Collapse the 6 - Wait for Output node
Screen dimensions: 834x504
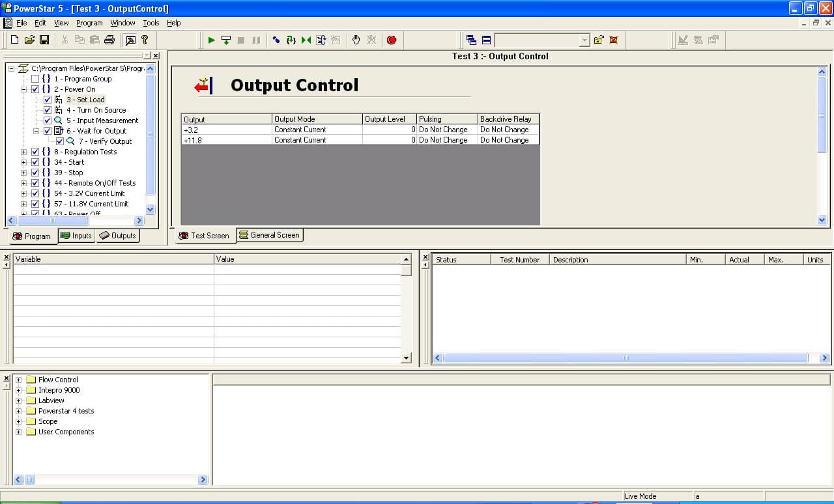point(36,131)
